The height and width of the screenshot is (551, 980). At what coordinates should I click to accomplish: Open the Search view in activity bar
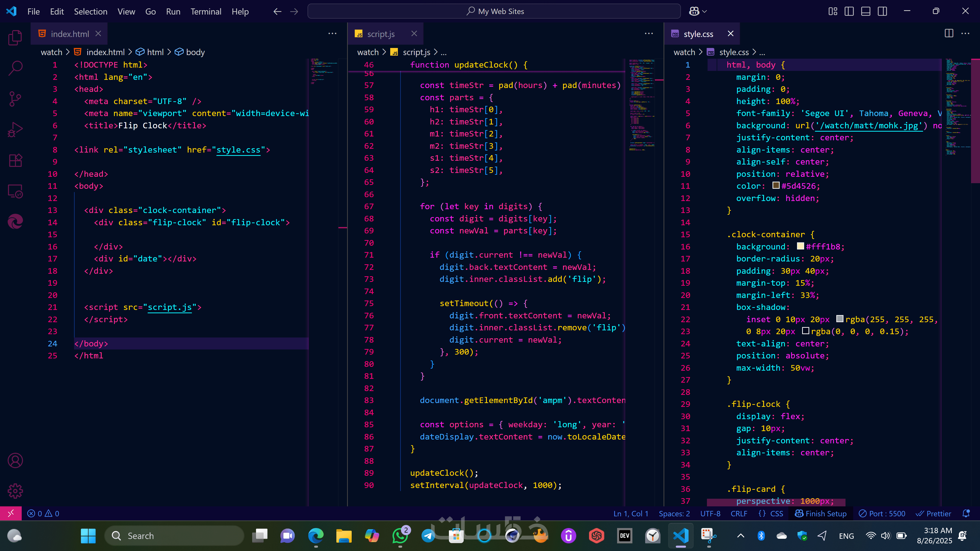(15, 68)
